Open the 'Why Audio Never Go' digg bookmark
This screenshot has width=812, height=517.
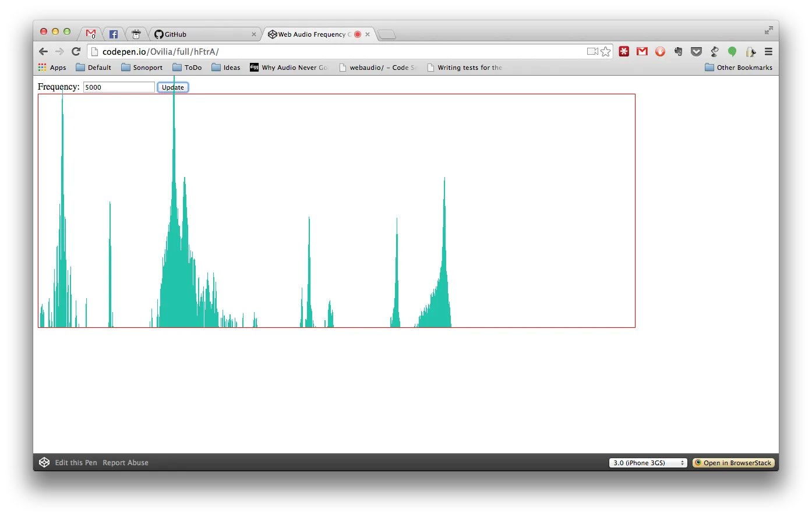click(x=288, y=68)
